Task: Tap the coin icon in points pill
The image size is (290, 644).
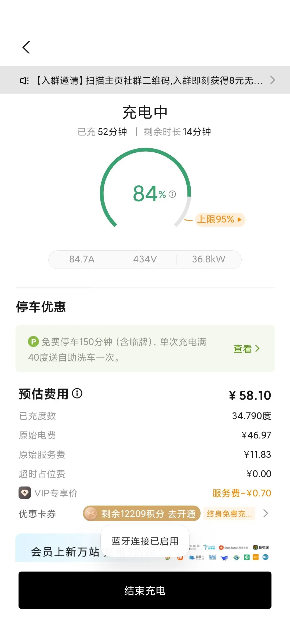Action: 91,514
